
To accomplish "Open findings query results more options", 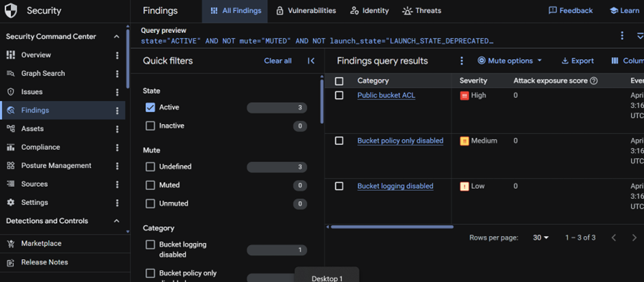I will pyautogui.click(x=462, y=61).
